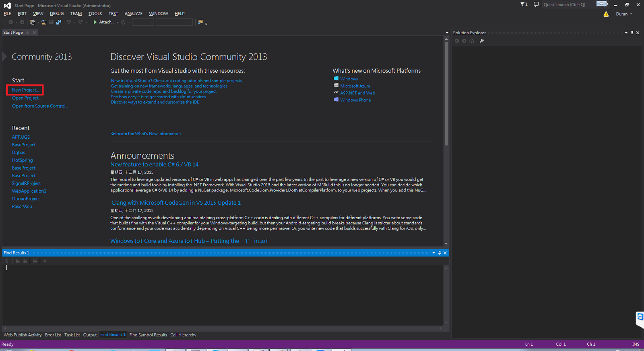The height and width of the screenshot is (351, 644).
Task: Open the TOOLS menu
Action: pyautogui.click(x=95, y=14)
